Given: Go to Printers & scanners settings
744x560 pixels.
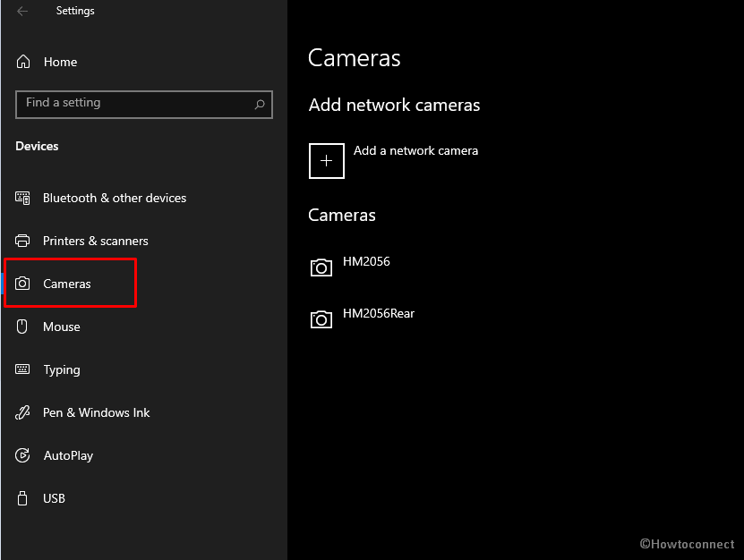Looking at the screenshot, I should pyautogui.click(x=95, y=241).
